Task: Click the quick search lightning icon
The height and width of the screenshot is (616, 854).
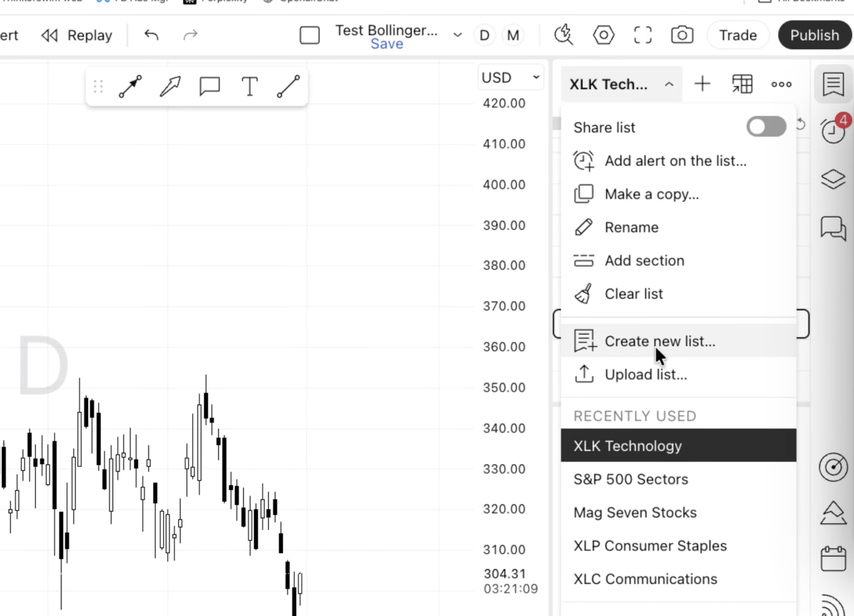Action: tap(564, 35)
